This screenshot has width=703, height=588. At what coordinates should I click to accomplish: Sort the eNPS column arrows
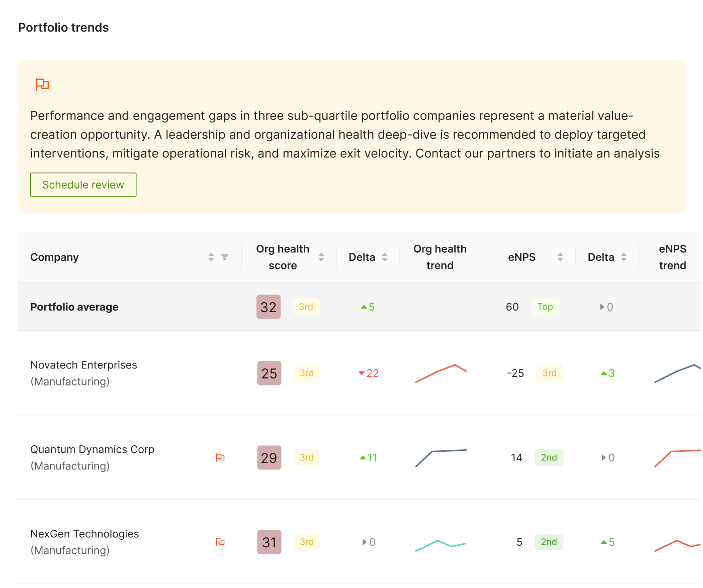click(560, 257)
